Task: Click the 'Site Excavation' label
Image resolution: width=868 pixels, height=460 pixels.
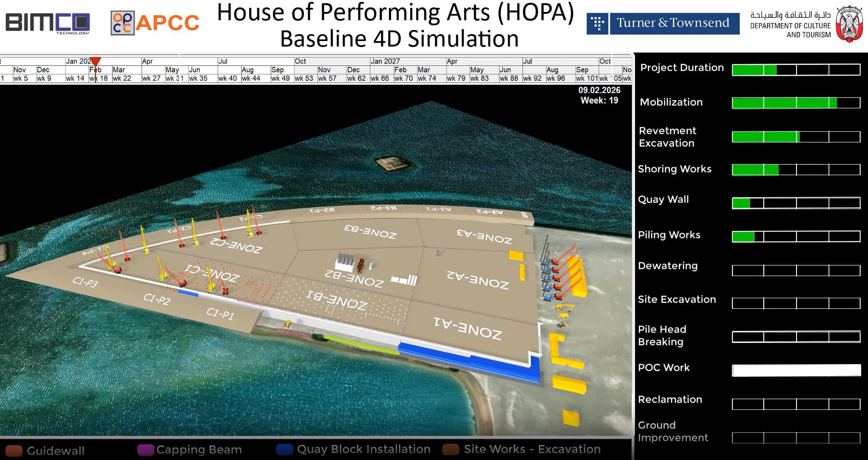Action: click(677, 300)
